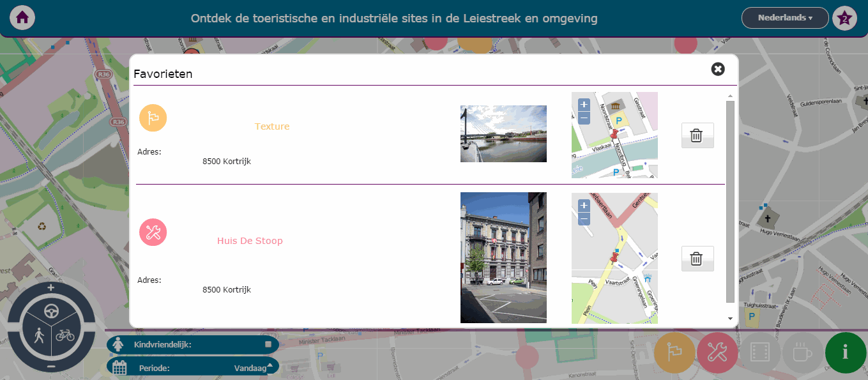Click the red pin on Texture mini map
Viewport: 868px width, 380px height.
click(x=614, y=135)
